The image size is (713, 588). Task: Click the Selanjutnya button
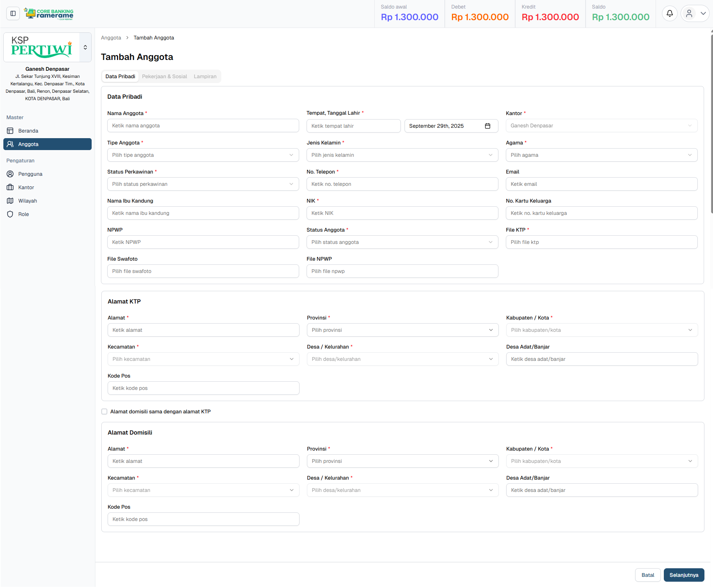pyautogui.click(x=684, y=575)
